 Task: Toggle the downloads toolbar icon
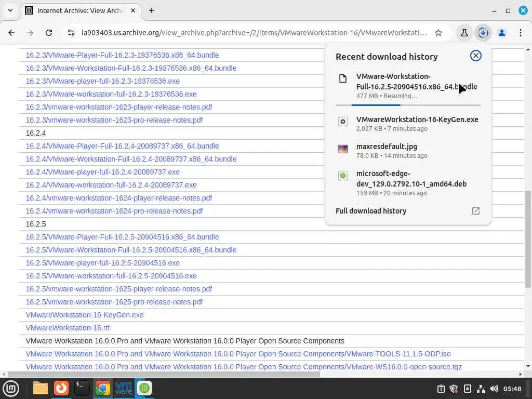click(x=483, y=33)
